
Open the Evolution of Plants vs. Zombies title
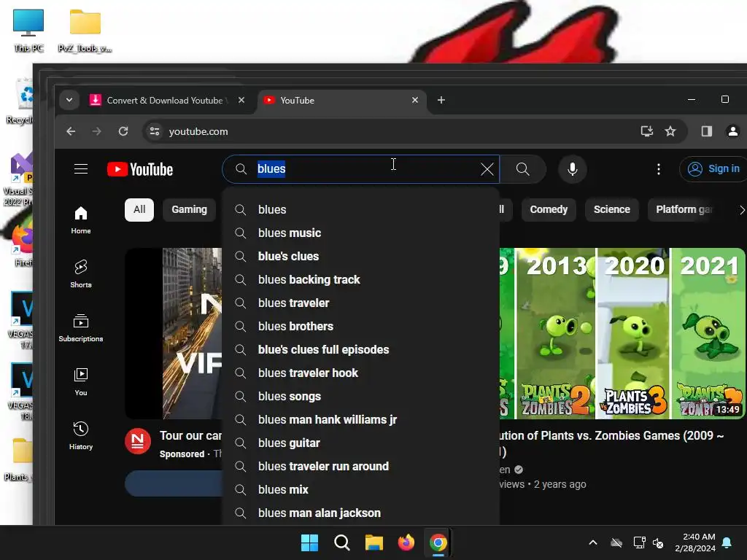tap(611, 443)
